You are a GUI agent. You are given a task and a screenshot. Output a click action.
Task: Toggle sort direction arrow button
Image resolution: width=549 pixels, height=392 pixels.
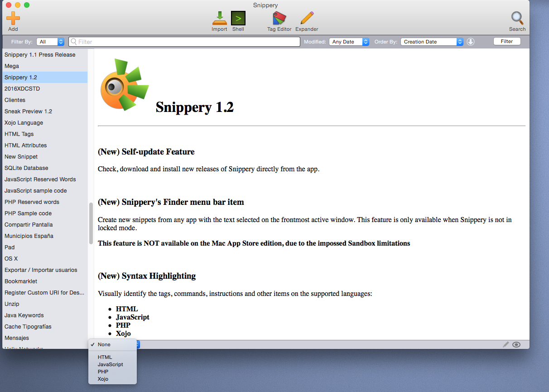[471, 42]
